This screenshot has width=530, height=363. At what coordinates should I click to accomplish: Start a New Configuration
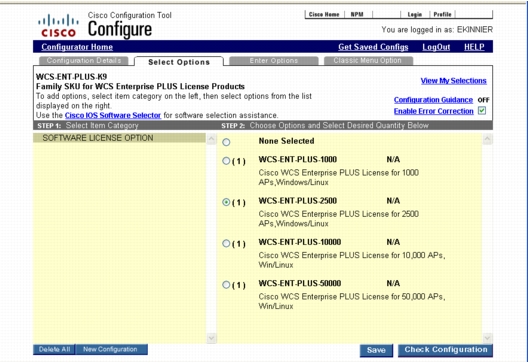point(111,349)
